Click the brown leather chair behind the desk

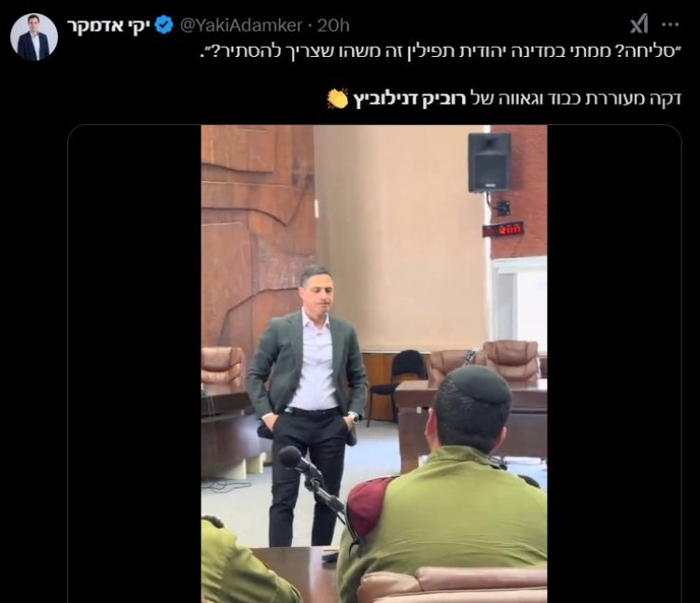click(512, 359)
